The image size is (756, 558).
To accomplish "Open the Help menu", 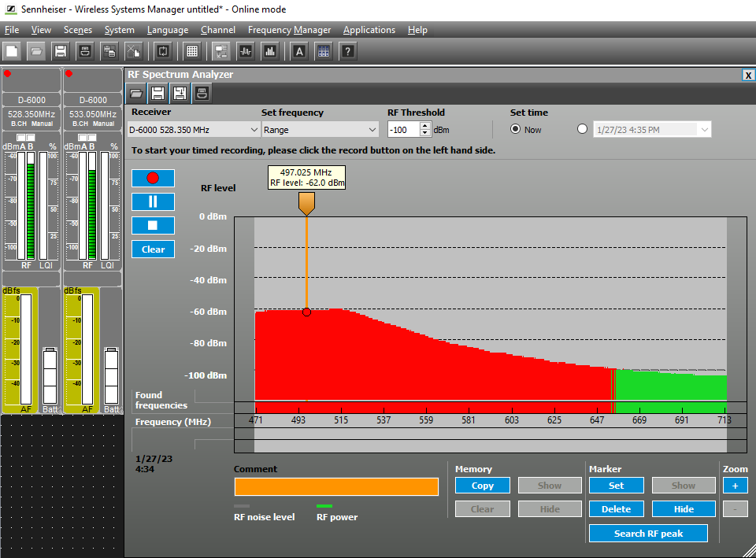I will (x=417, y=30).
